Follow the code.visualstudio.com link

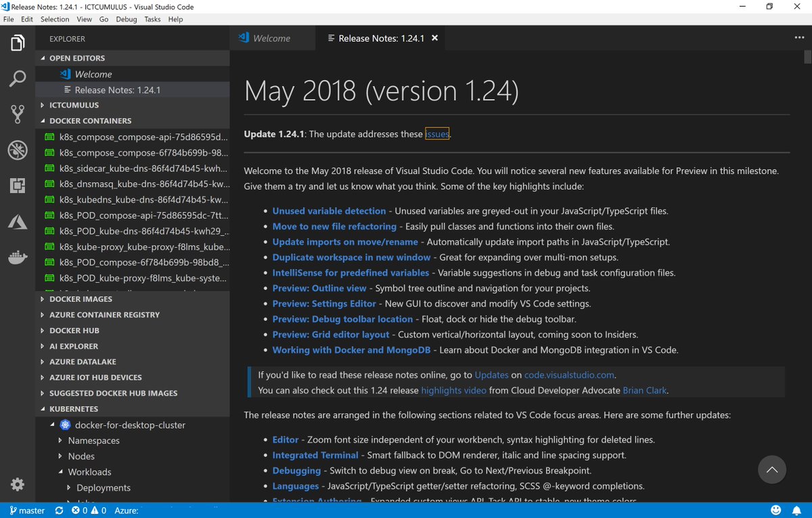point(570,374)
